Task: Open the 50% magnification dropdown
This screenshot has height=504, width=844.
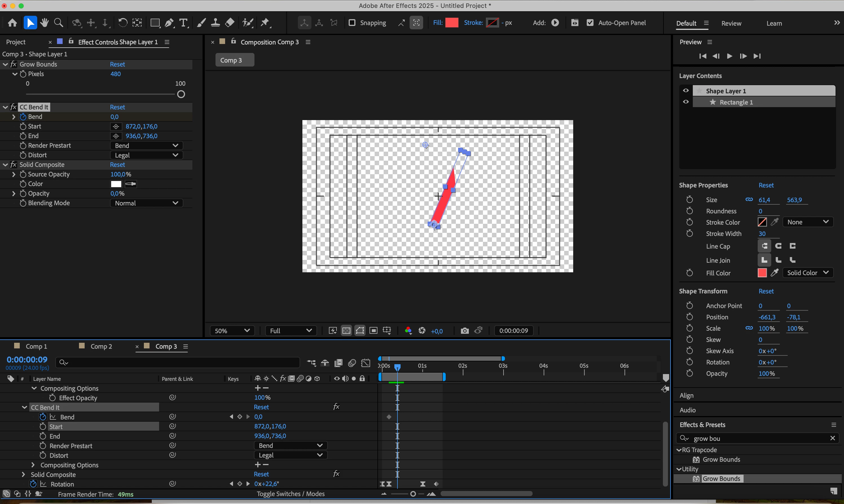Action: pos(232,331)
